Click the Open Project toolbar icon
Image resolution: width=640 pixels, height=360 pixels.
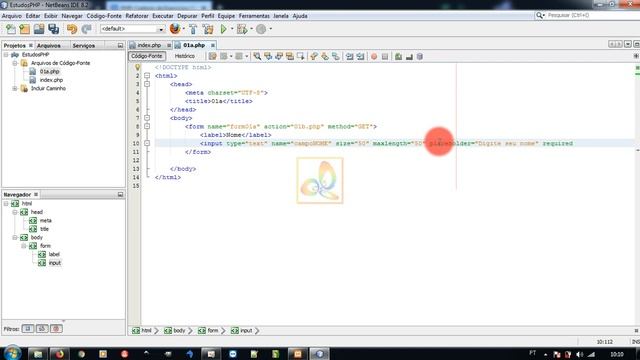click(39, 29)
